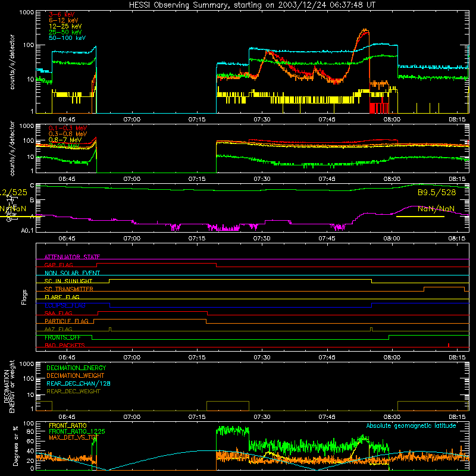
Task: Click the 06:45 tick label under the Flags panel
Action: (x=67, y=358)
